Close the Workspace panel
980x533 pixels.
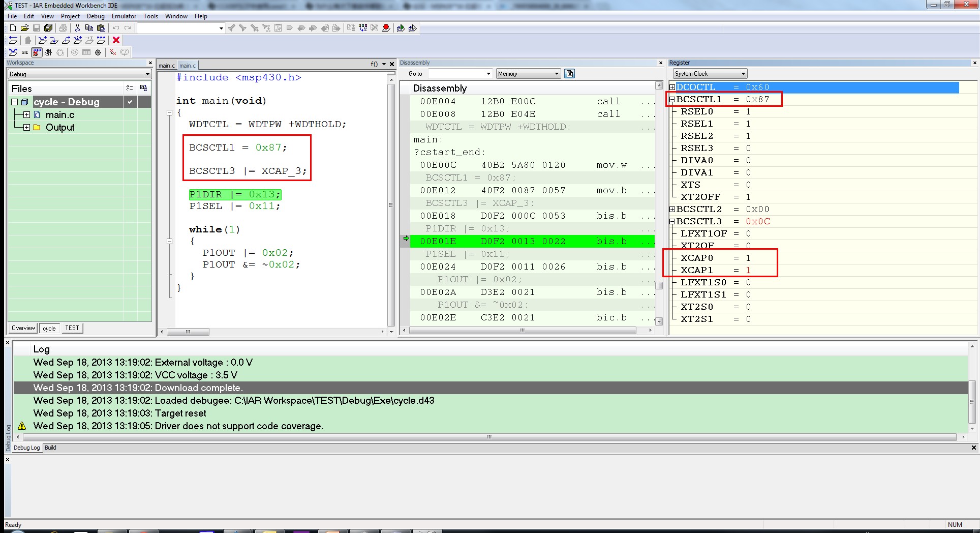[x=150, y=63]
